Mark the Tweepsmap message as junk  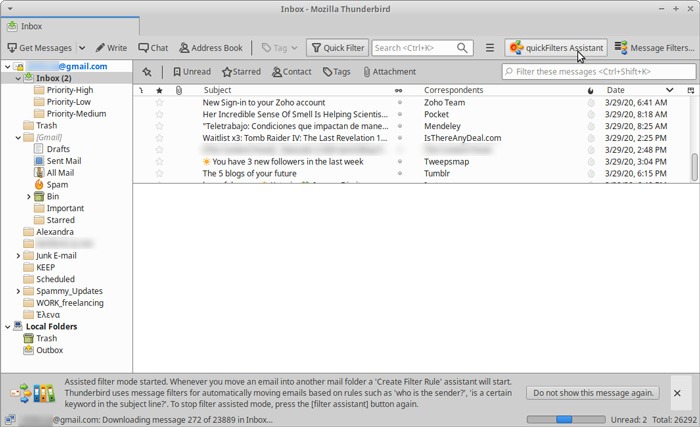pos(591,162)
